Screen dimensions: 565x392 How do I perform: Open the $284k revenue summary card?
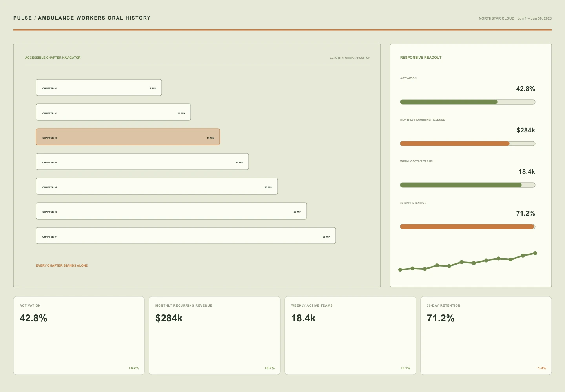[215, 336]
